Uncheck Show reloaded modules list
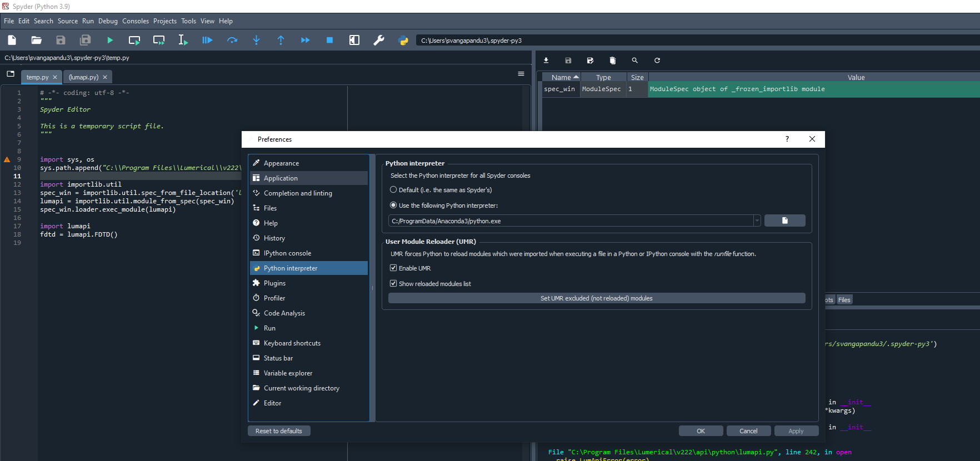Viewport: 980px width, 461px height. [393, 284]
